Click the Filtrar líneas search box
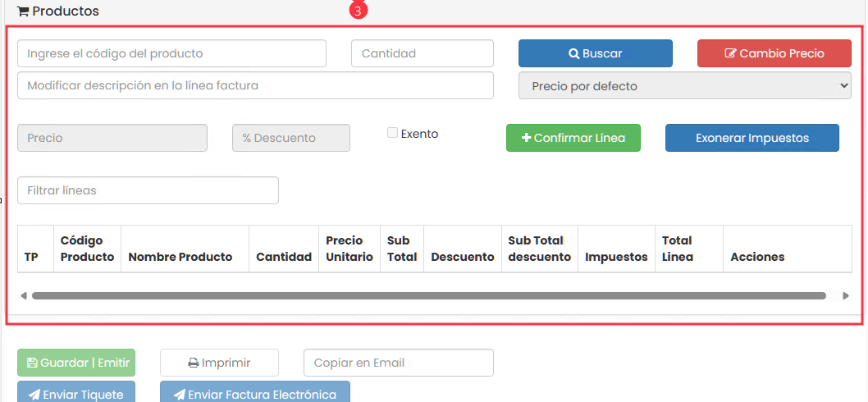Screen dimensions: 868x402 click(148, 190)
